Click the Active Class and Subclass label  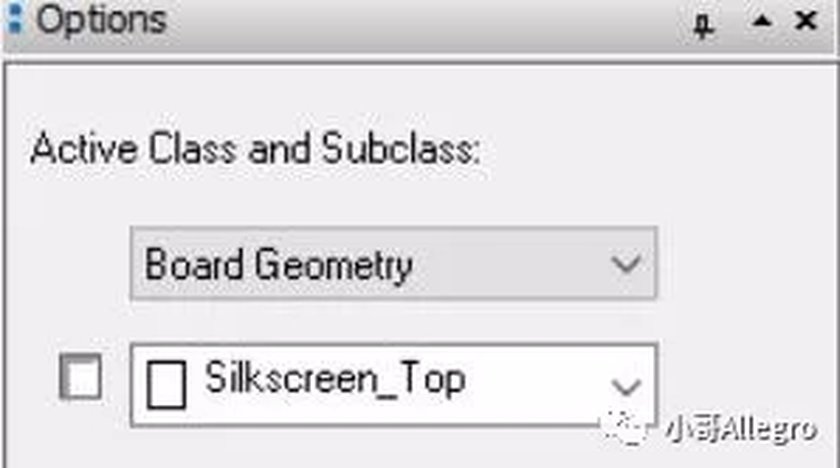pyautogui.click(x=255, y=149)
